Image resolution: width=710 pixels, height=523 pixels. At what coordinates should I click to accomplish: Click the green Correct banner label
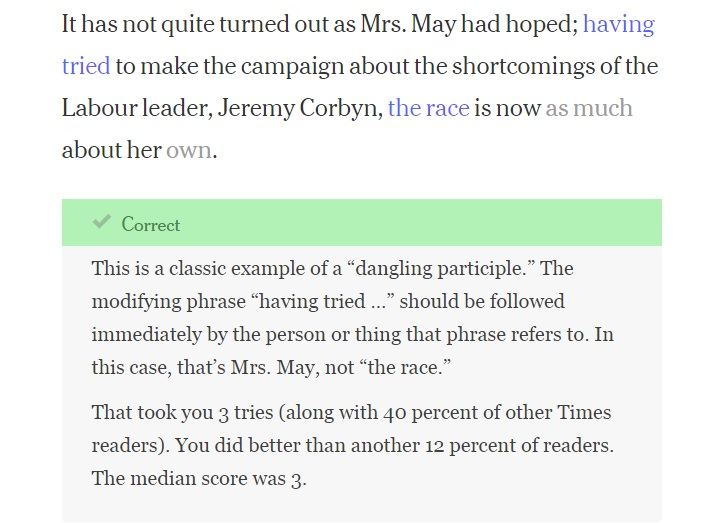pos(151,224)
